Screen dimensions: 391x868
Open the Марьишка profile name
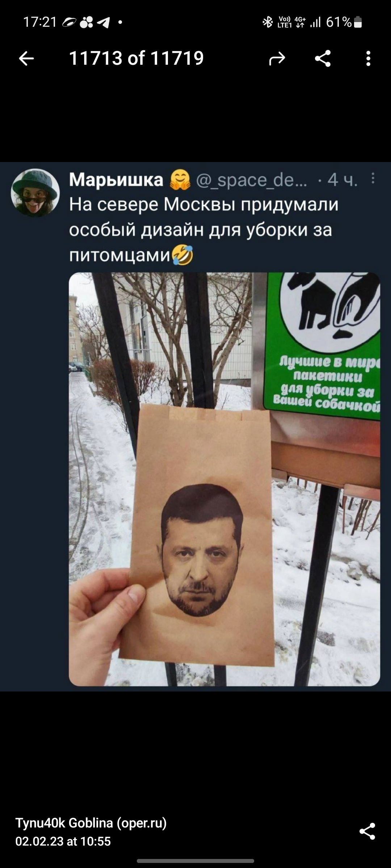pyautogui.click(x=116, y=179)
